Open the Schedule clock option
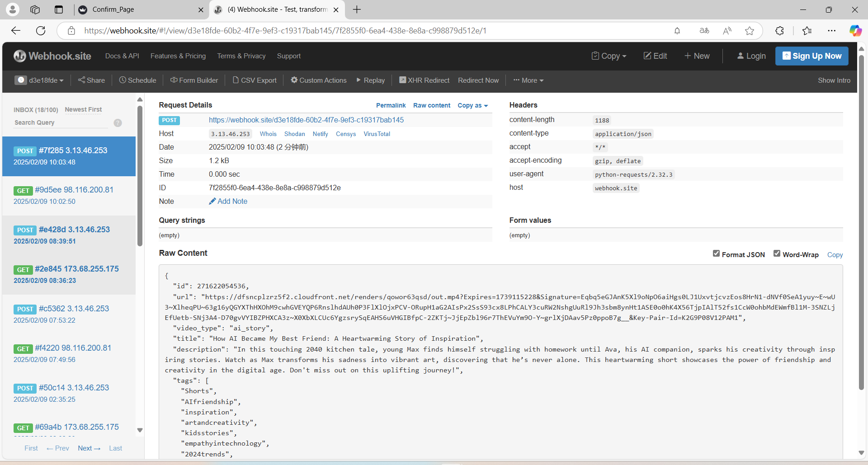 pos(137,80)
